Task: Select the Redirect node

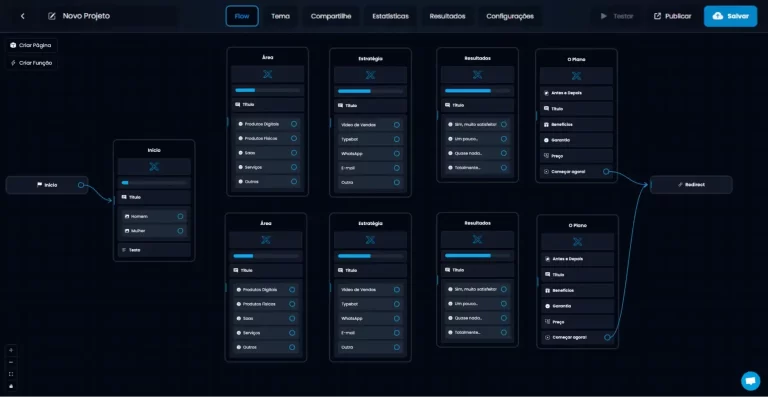Action: pos(691,185)
